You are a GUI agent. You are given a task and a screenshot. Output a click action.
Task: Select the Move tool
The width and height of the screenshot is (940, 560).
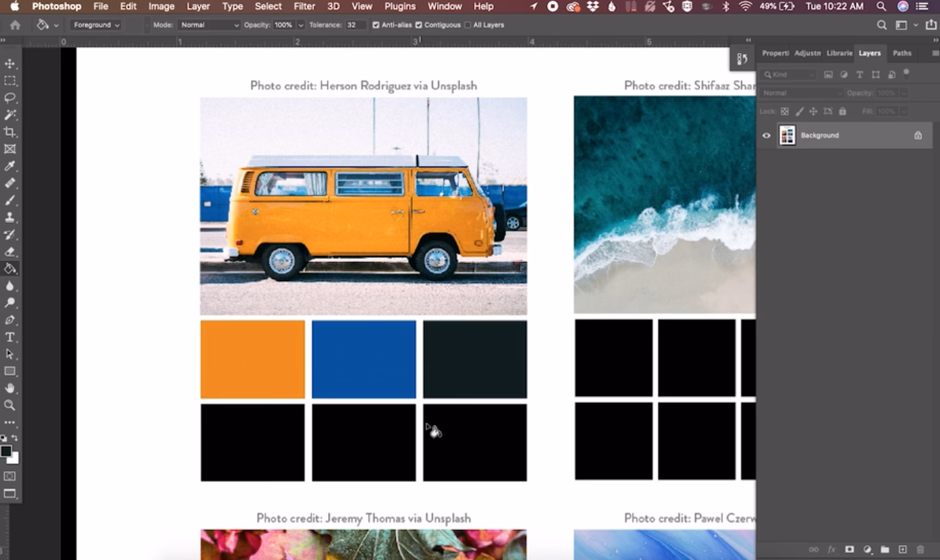click(x=9, y=64)
